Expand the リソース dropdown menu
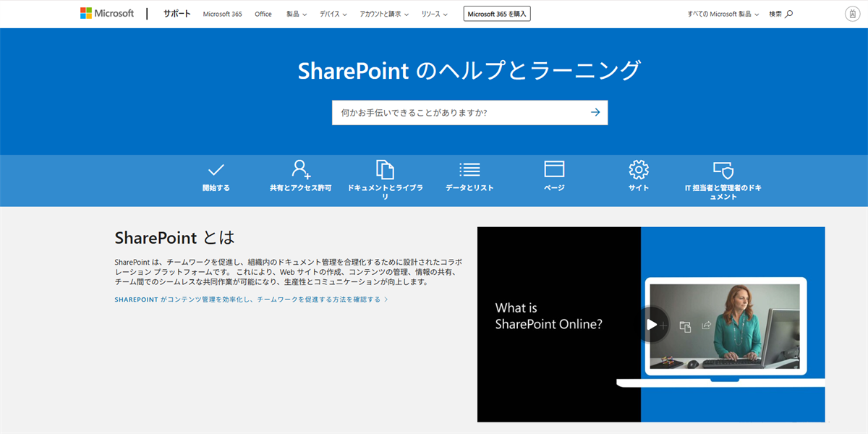Viewport: 868px width, 434px height. (x=435, y=14)
